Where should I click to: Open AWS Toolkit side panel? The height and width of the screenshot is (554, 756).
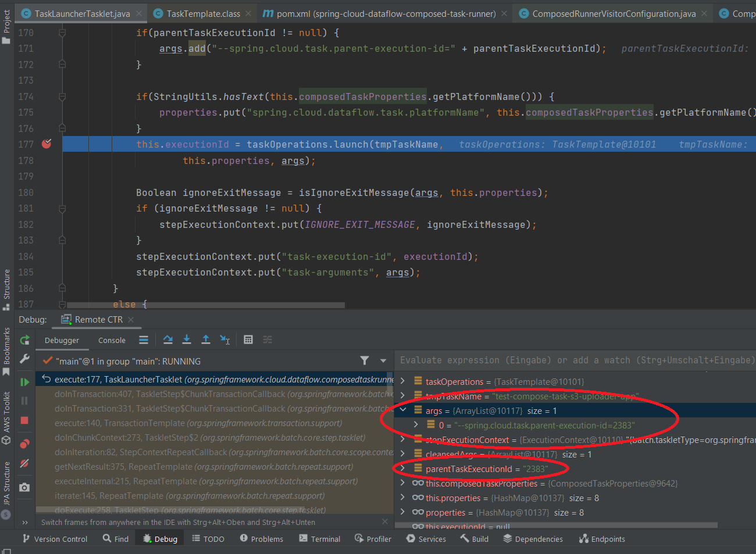6,418
